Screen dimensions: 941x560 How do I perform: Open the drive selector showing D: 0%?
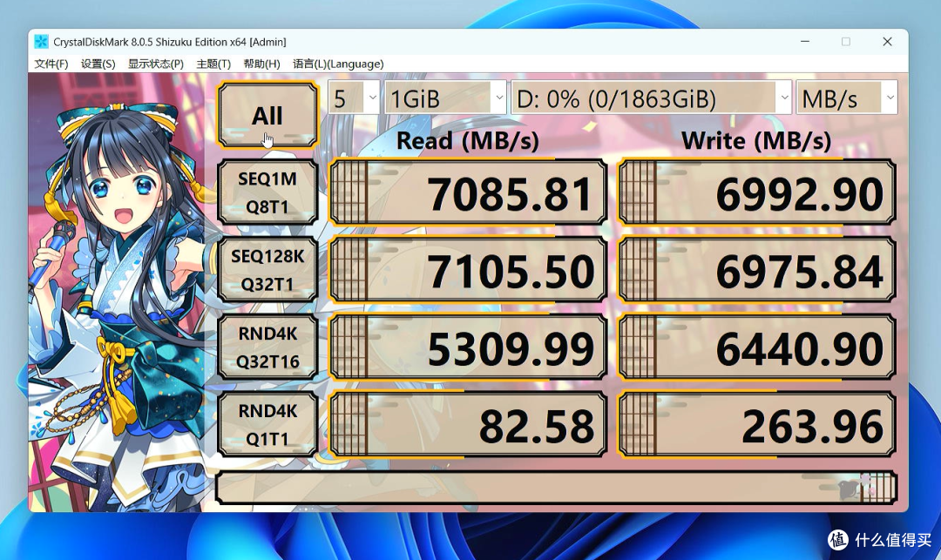[x=651, y=98]
